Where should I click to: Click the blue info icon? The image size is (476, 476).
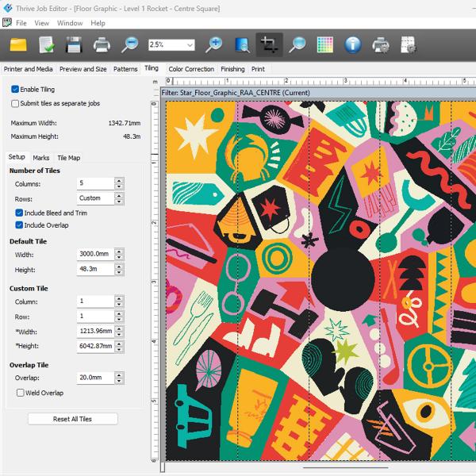pos(352,44)
